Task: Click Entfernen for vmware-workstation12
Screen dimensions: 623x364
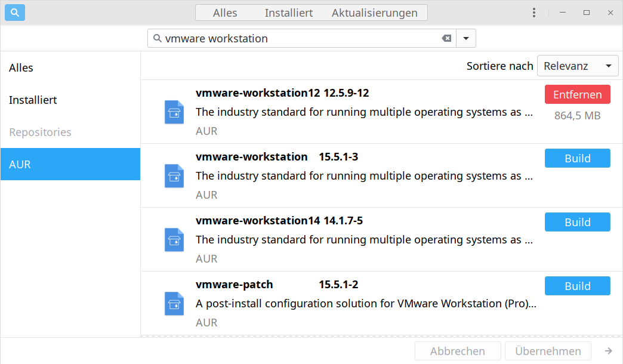Action: (x=577, y=94)
